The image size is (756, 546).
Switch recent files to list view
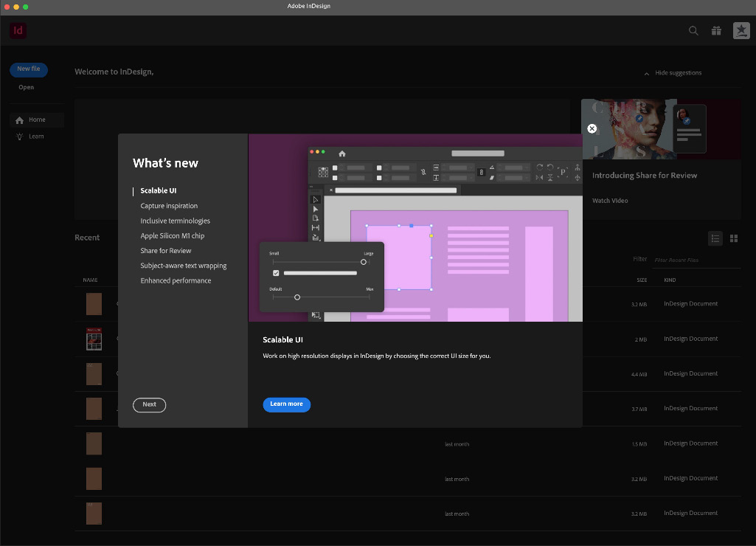click(715, 238)
